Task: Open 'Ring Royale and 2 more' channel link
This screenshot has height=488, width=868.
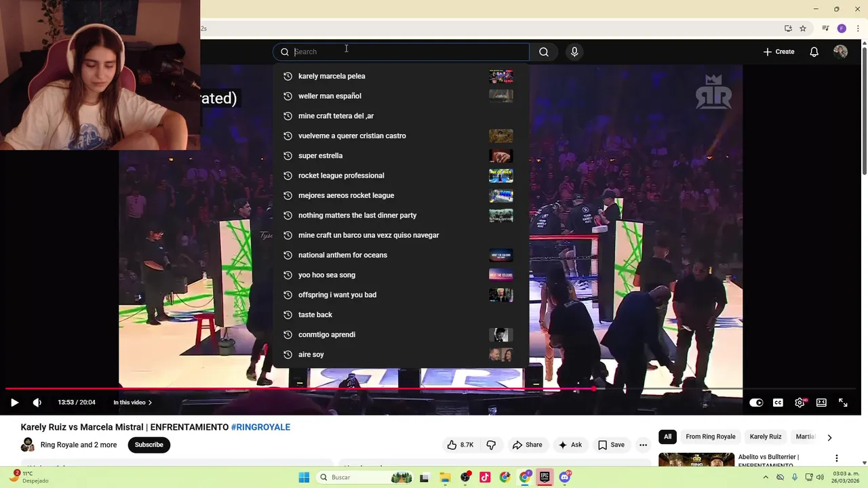Action: coord(79,445)
